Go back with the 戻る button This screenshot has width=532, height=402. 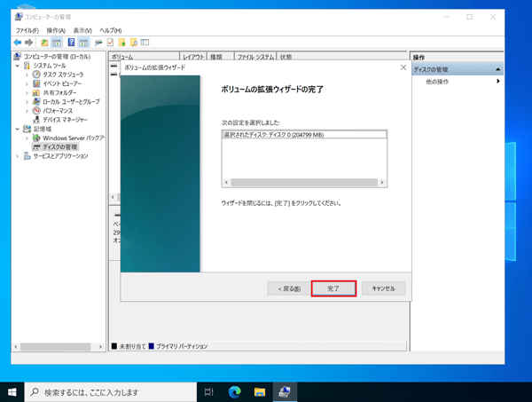(x=289, y=288)
